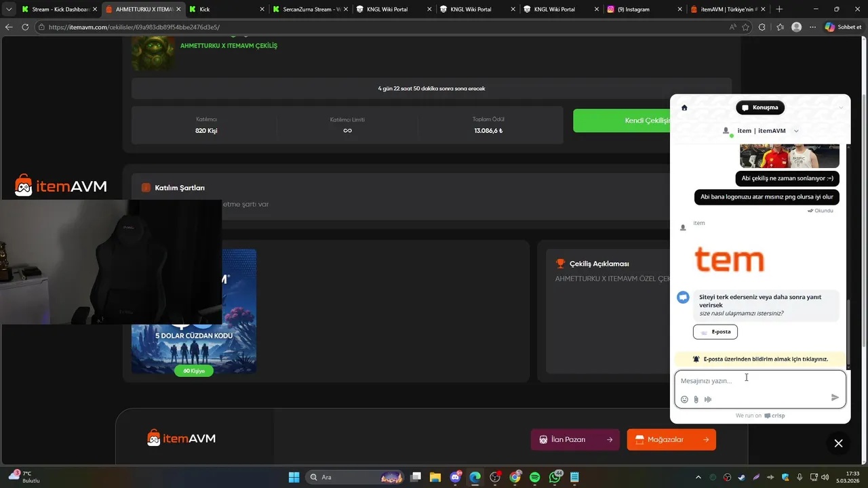Open the emoji picker in chat
The image size is (868, 488).
click(x=684, y=399)
